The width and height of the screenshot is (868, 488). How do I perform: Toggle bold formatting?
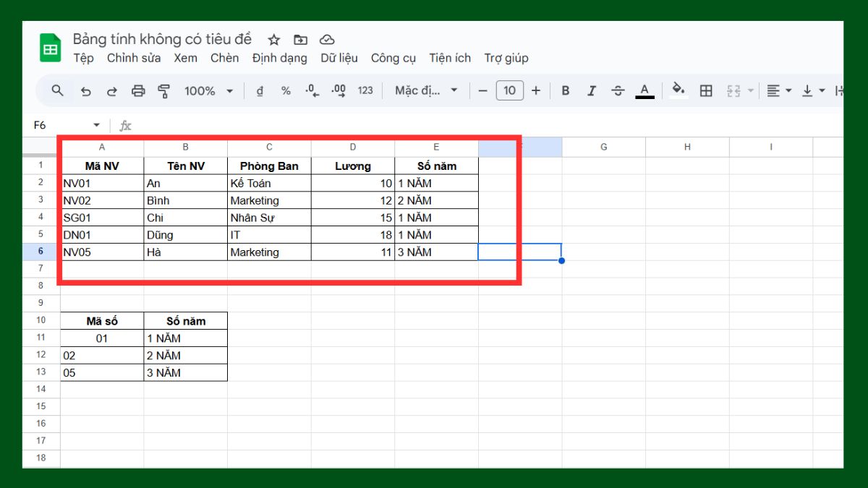pyautogui.click(x=565, y=90)
